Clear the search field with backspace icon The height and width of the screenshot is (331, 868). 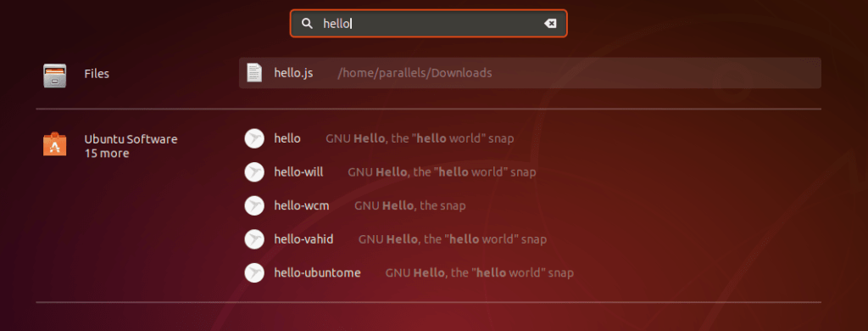549,23
